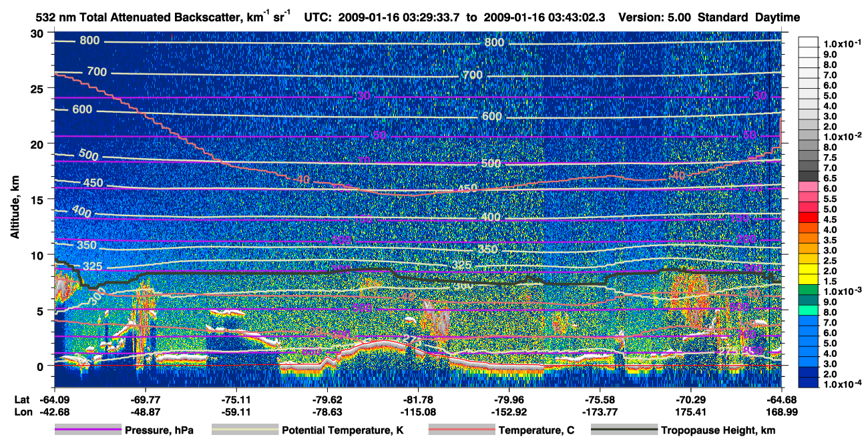Click the colorbar label 6.5
The height and width of the screenshot is (445, 868).
point(830,178)
